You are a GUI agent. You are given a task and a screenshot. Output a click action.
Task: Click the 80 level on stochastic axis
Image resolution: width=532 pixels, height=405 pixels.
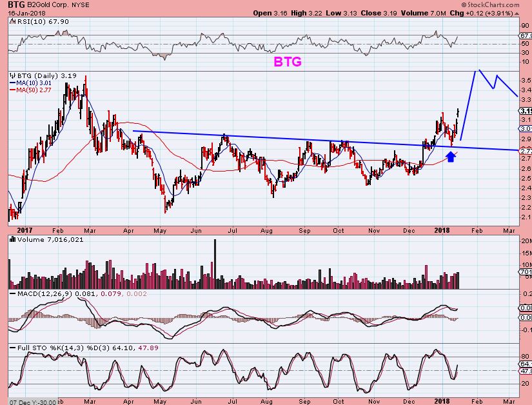(x=525, y=357)
